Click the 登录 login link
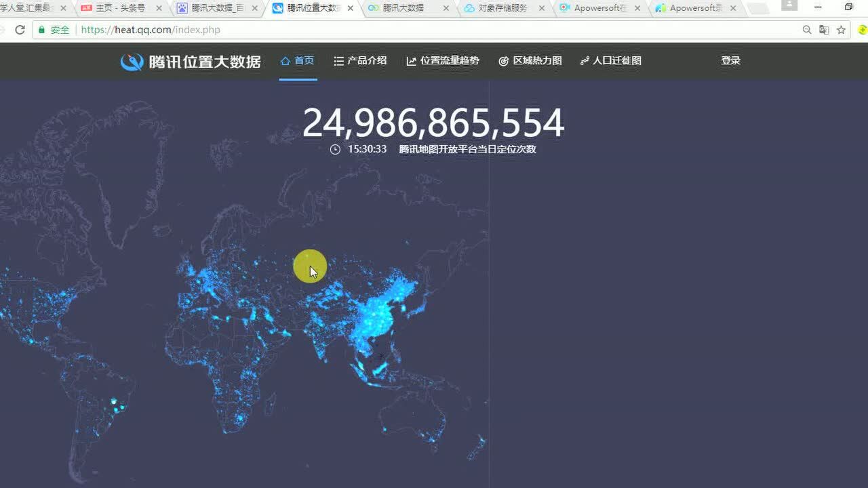Screen dimensions: 868x488 pyautogui.click(x=730, y=60)
